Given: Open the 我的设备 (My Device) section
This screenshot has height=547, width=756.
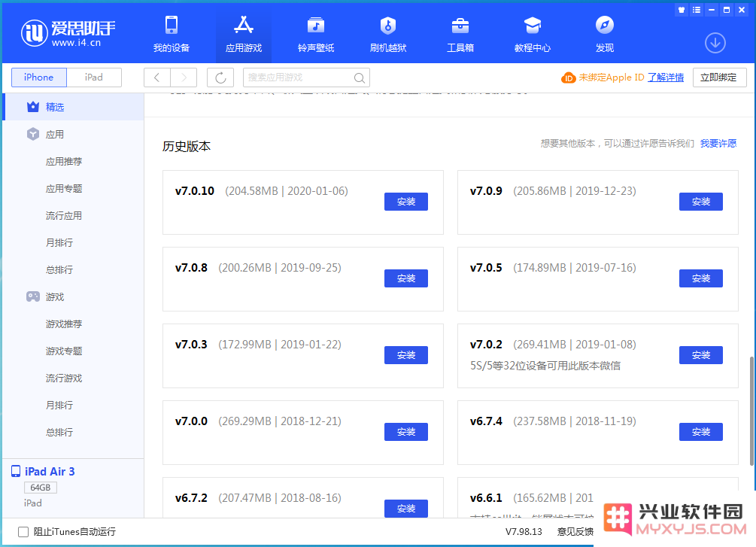Looking at the screenshot, I should (172, 34).
